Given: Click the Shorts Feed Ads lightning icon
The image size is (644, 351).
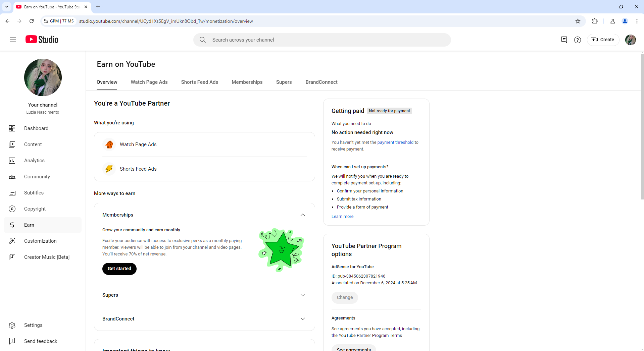Looking at the screenshot, I should pos(109,169).
